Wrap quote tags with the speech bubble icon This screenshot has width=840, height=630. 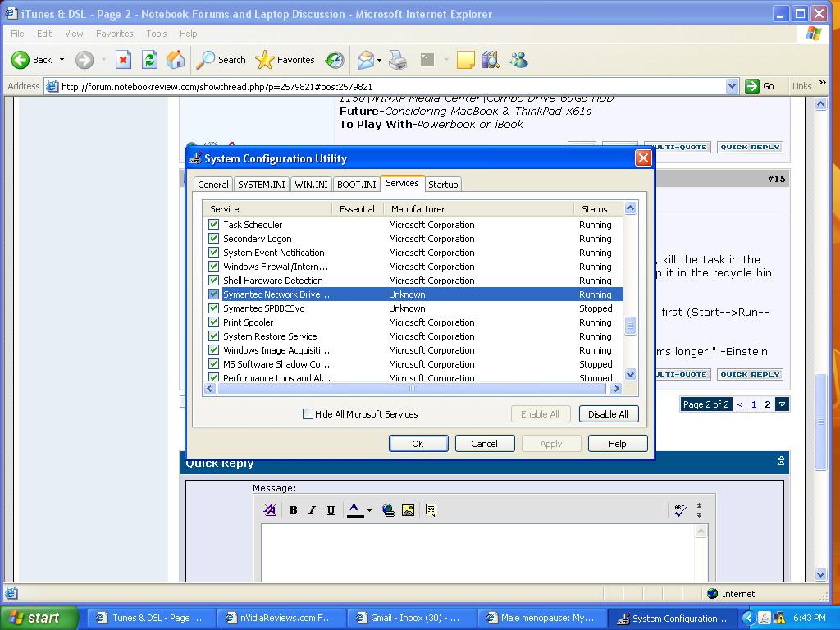pos(431,510)
